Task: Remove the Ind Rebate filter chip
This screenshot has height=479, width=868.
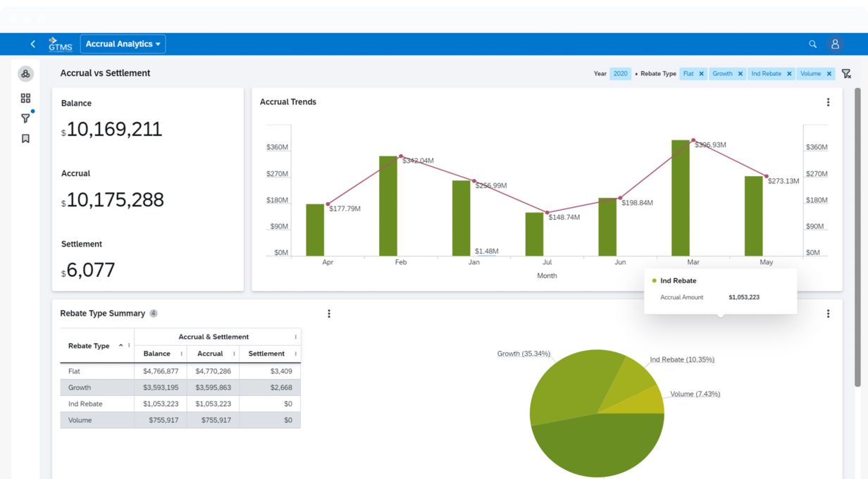Action: coord(789,73)
